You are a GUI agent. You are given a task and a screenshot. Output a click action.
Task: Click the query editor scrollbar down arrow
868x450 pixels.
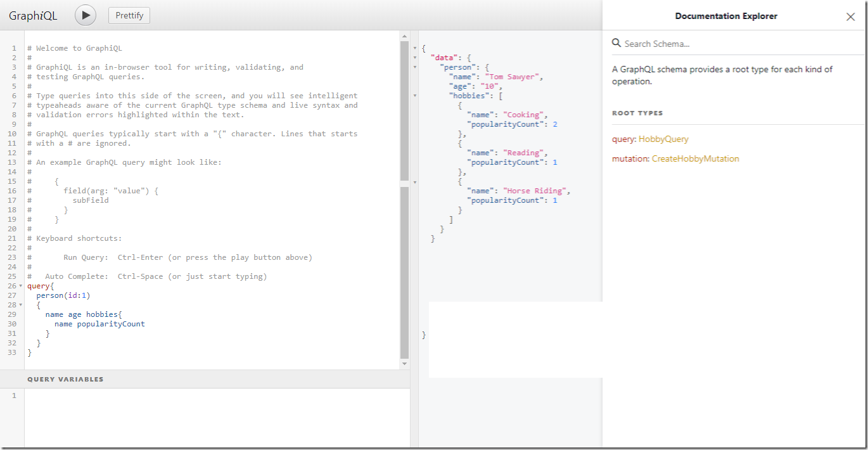[x=404, y=364]
